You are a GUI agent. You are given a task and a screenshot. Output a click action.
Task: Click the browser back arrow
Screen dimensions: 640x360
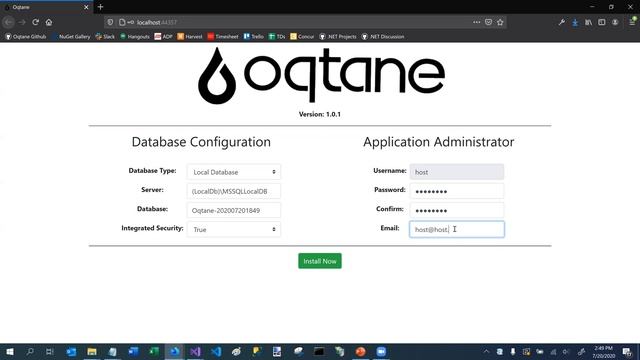point(9,22)
